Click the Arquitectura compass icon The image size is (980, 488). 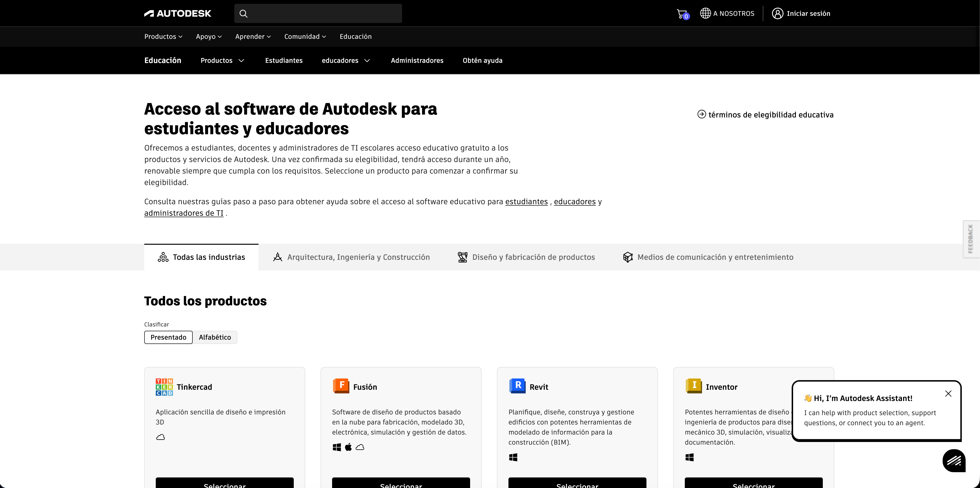pos(278,257)
